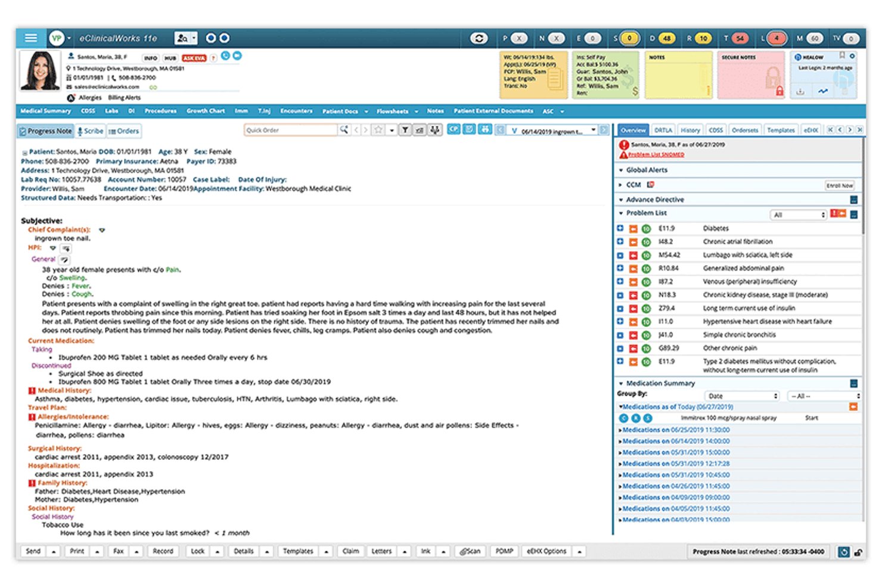
Task: Open the hamburger main menu
Action: [31, 38]
